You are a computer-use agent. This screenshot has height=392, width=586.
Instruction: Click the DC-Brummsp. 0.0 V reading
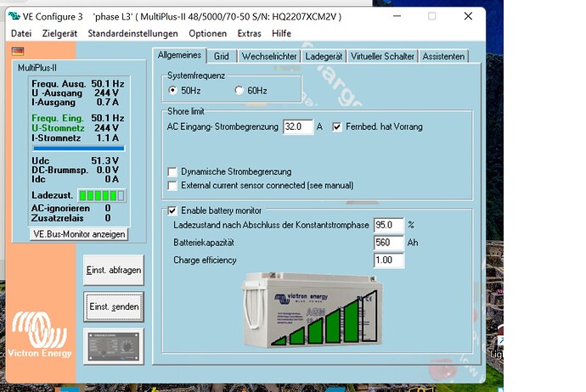[x=75, y=171]
